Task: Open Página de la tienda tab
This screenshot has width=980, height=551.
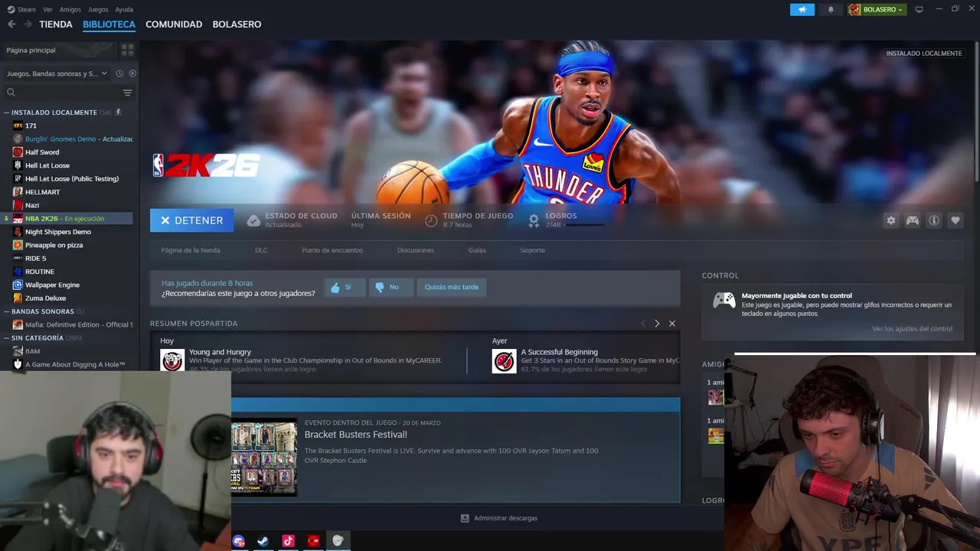Action: [191, 250]
